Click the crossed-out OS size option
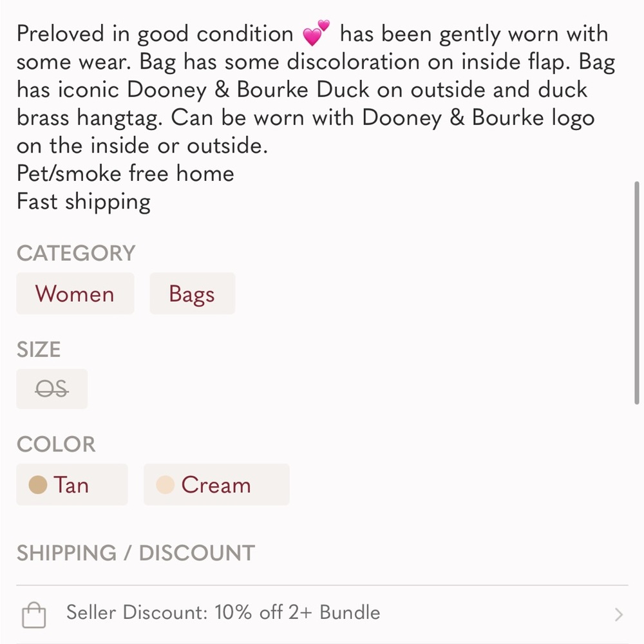Image resolution: width=644 pixels, height=644 pixels. click(x=52, y=389)
